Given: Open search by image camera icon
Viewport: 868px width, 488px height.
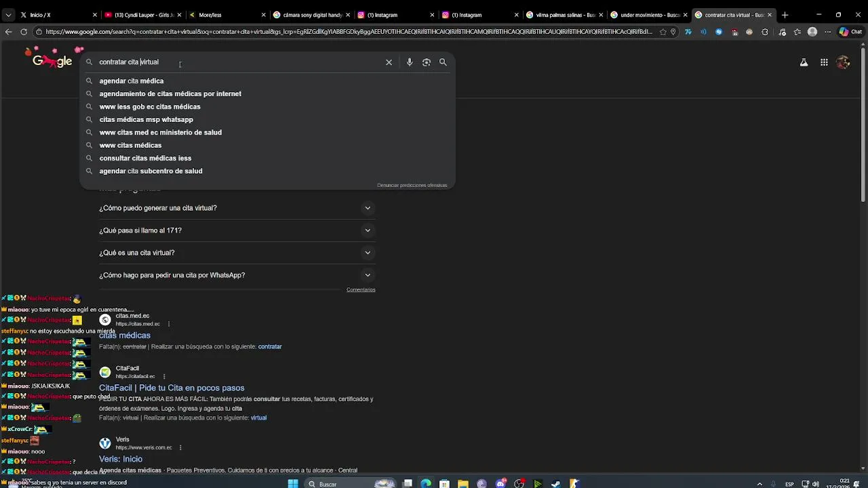Looking at the screenshot, I should (427, 62).
